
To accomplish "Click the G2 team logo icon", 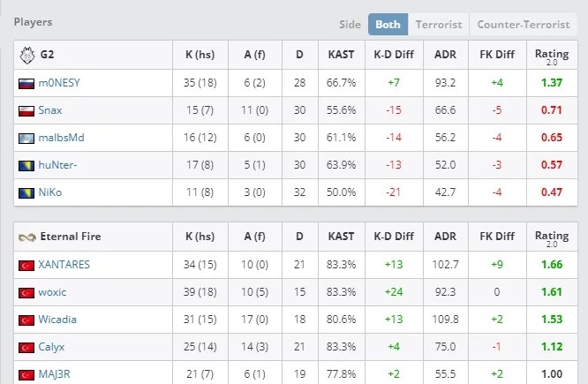I will coord(26,55).
